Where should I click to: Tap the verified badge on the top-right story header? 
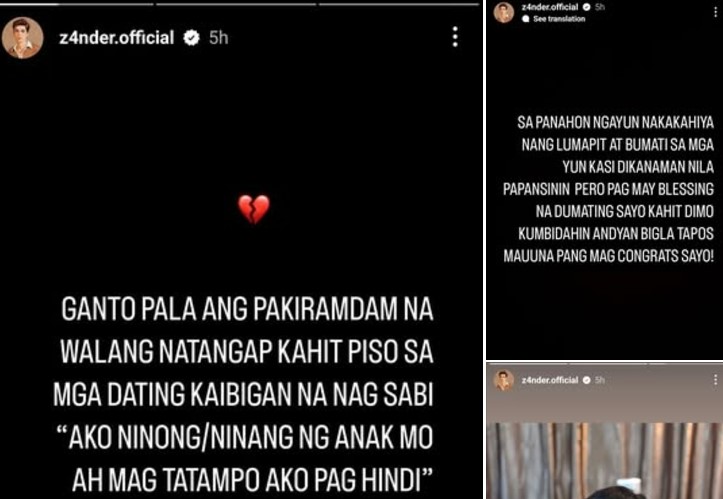tap(587, 7)
